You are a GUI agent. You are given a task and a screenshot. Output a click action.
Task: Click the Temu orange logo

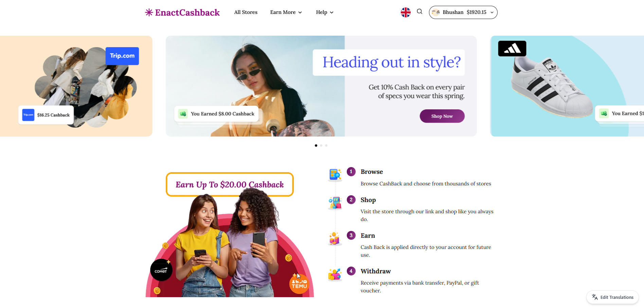point(299,284)
